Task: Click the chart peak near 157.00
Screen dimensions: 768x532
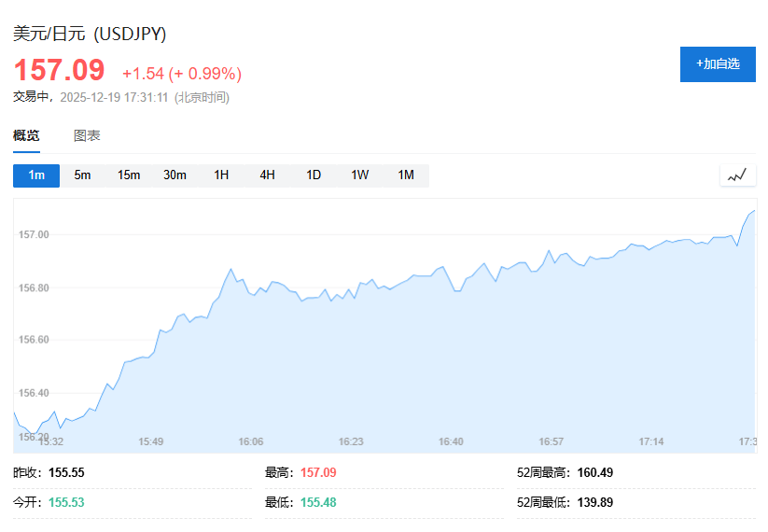Action: [x=752, y=212]
